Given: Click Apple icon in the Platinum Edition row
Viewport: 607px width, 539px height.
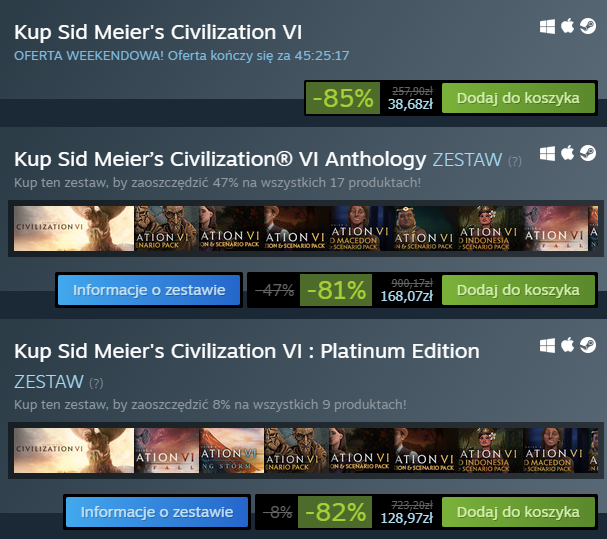Looking at the screenshot, I should pyautogui.click(x=568, y=345).
